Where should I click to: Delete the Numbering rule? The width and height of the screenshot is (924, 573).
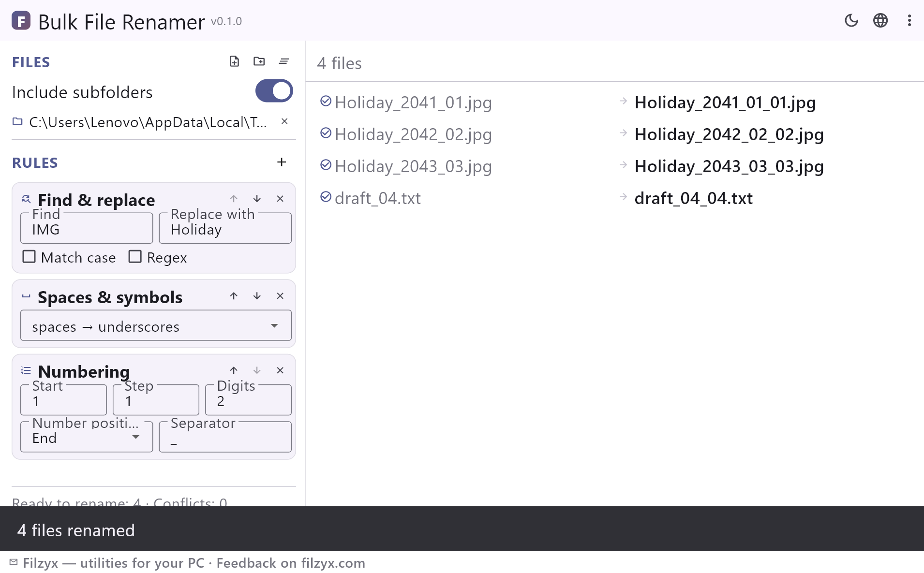(280, 370)
